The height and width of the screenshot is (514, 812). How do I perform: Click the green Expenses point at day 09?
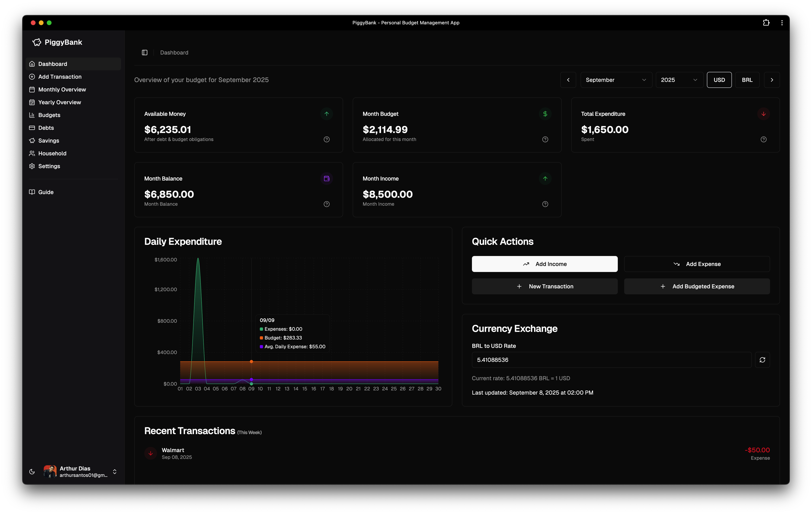tap(251, 384)
